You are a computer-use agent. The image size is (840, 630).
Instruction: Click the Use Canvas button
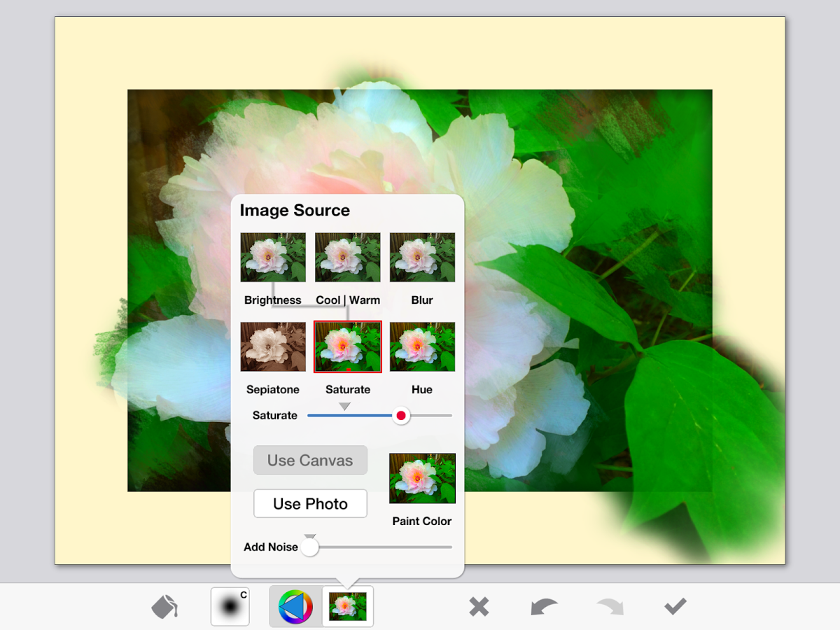310,460
